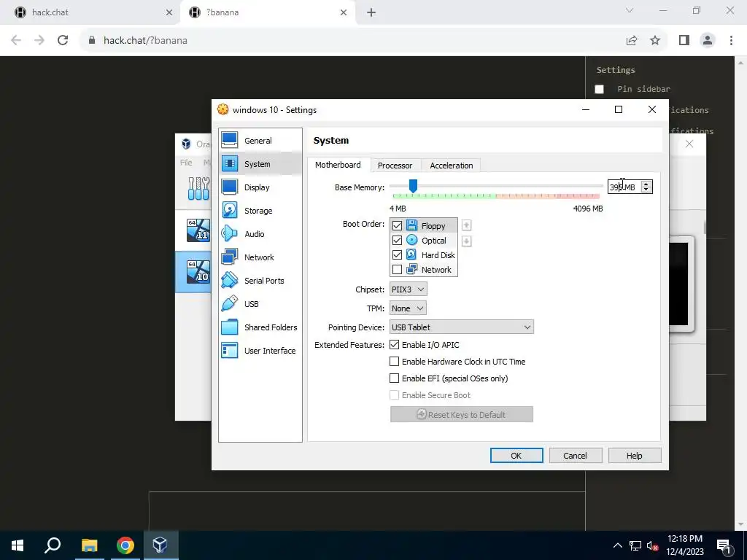
Task: Open notification center icon
Action: (x=724, y=545)
